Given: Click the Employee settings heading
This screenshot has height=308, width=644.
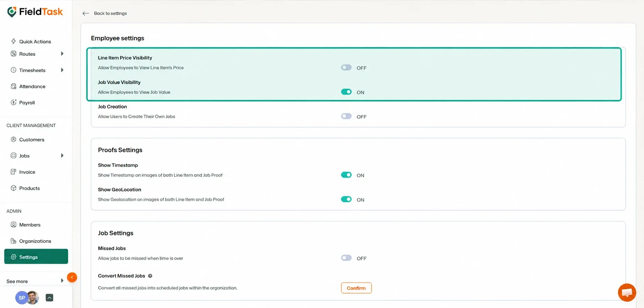Looking at the screenshot, I should tap(118, 38).
